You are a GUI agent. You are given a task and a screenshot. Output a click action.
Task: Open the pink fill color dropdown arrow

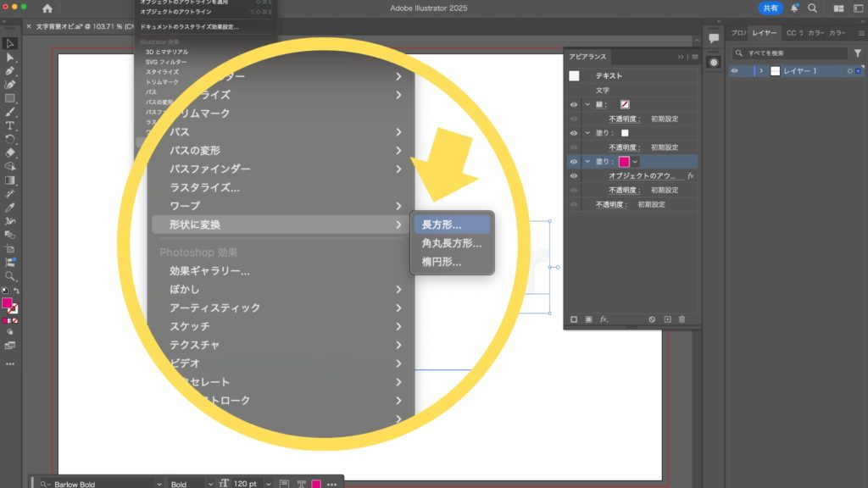635,161
